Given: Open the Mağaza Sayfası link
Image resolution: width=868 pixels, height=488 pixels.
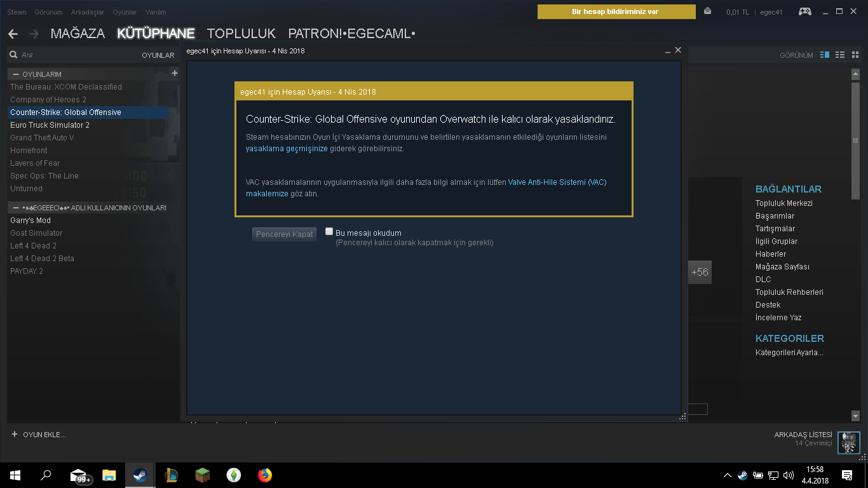Looking at the screenshot, I should point(782,267).
